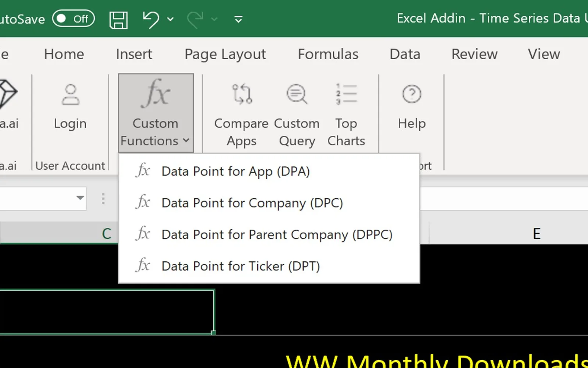Open the Undo history dropdown arrow
This screenshot has height=368, width=588.
click(x=170, y=19)
